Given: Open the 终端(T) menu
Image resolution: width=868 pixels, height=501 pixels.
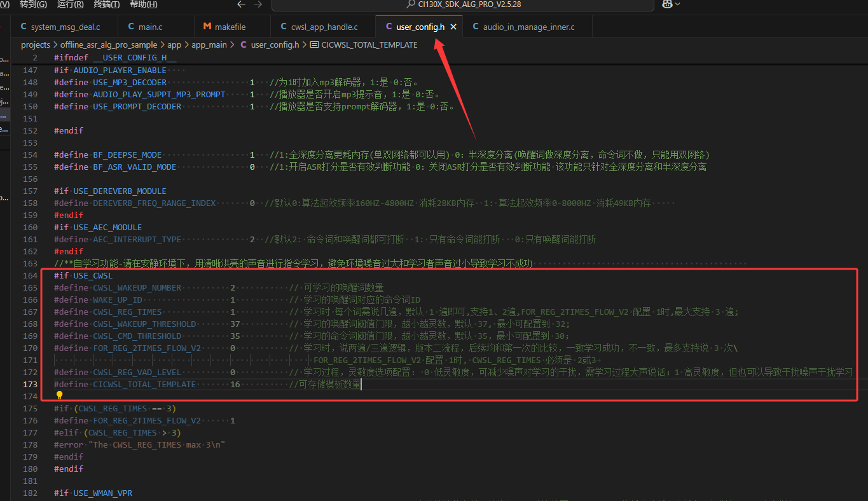Looking at the screenshot, I should [x=107, y=4].
